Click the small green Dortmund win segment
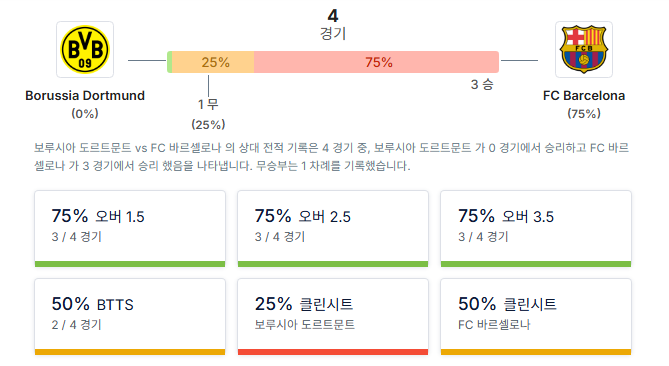Viewport: 669px width, 366px height. point(169,62)
